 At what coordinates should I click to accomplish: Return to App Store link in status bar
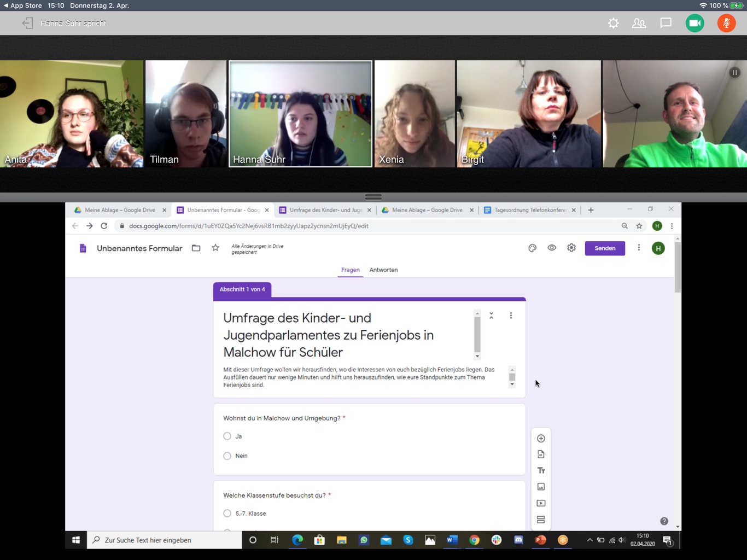pyautogui.click(x=22, y=5)
